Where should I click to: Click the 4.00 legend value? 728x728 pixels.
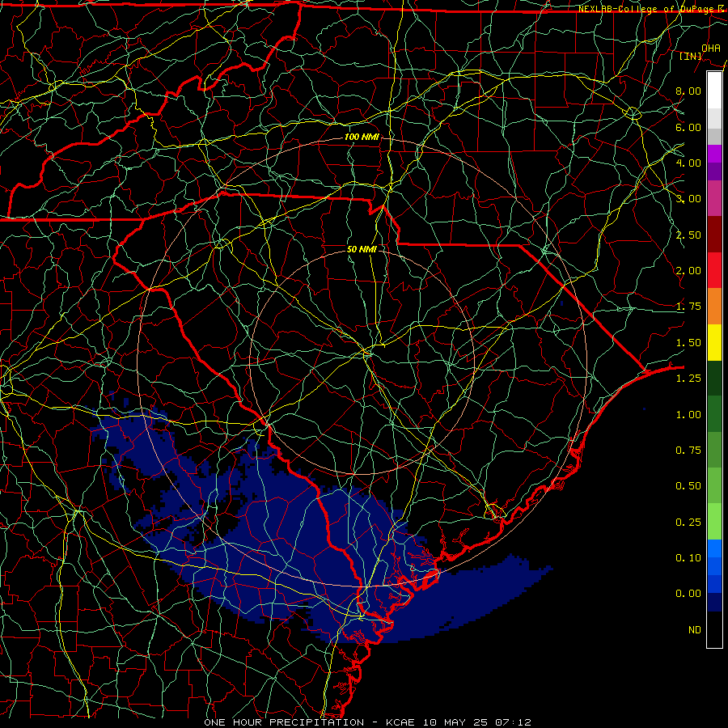pos(688,163)
